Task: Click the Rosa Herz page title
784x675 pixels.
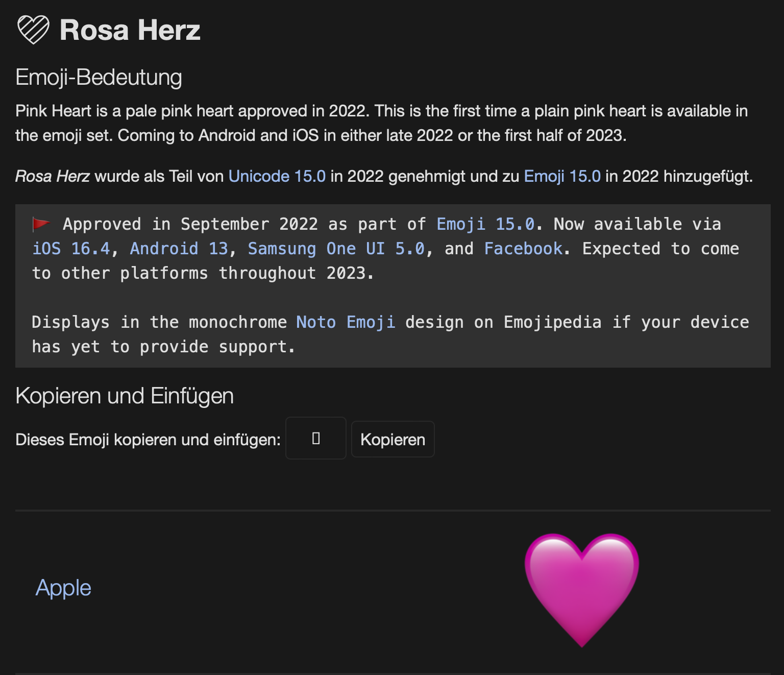Action: click(130, 30)
